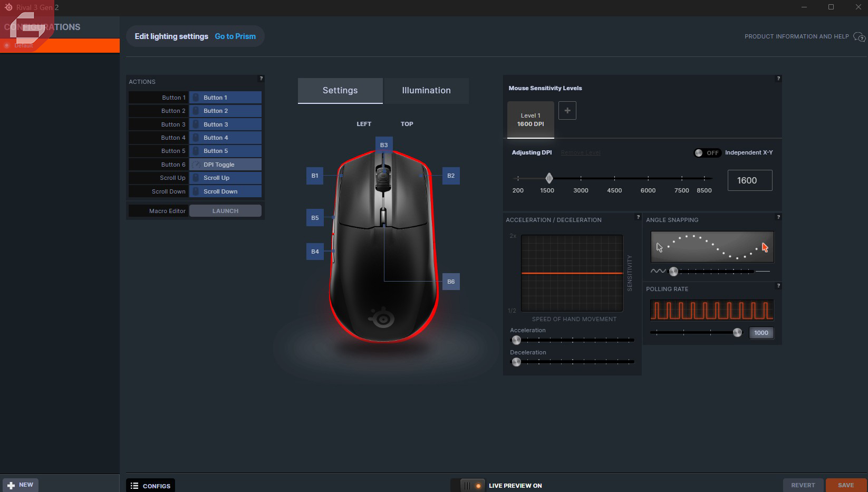Open the Mouse Sensitivity Levels help icon
This screenshot has height=492, width=868.
point(778,79)
